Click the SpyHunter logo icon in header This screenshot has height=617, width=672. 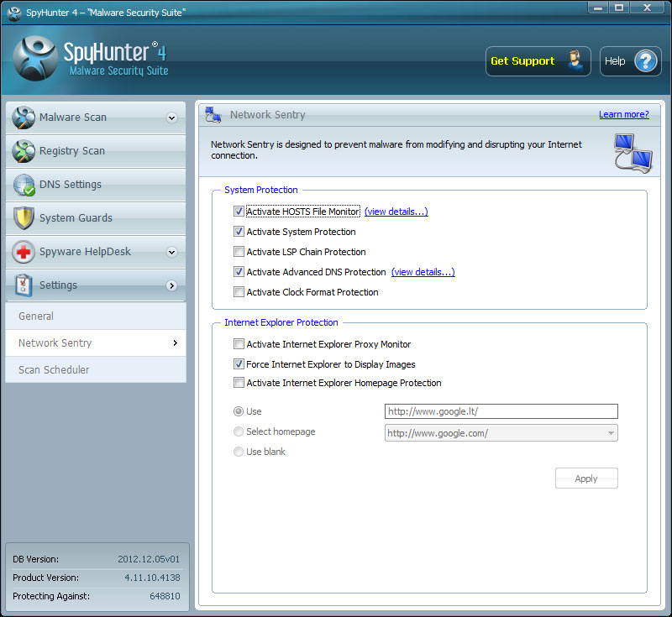coord(35,58)
